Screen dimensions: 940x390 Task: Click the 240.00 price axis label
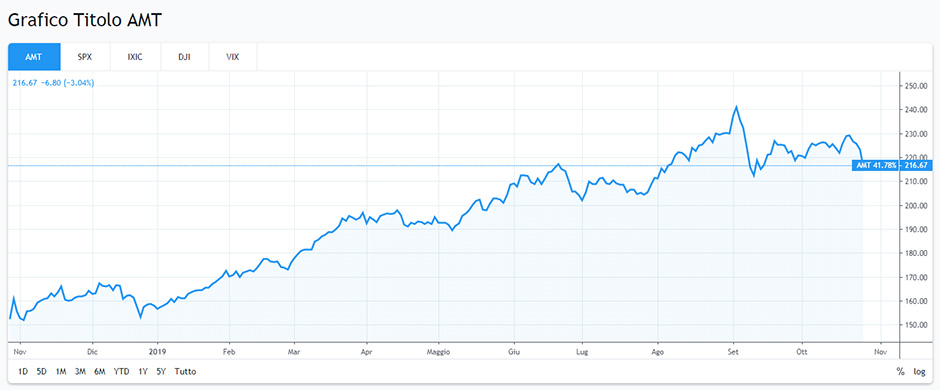[x=916, y=110]
